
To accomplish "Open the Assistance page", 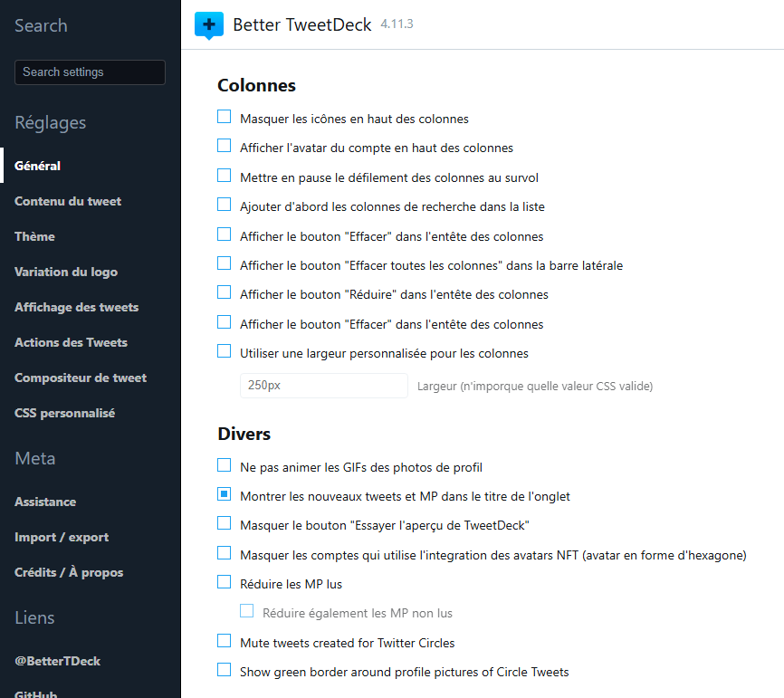I will pyautogui.click(x=45, y=502).
